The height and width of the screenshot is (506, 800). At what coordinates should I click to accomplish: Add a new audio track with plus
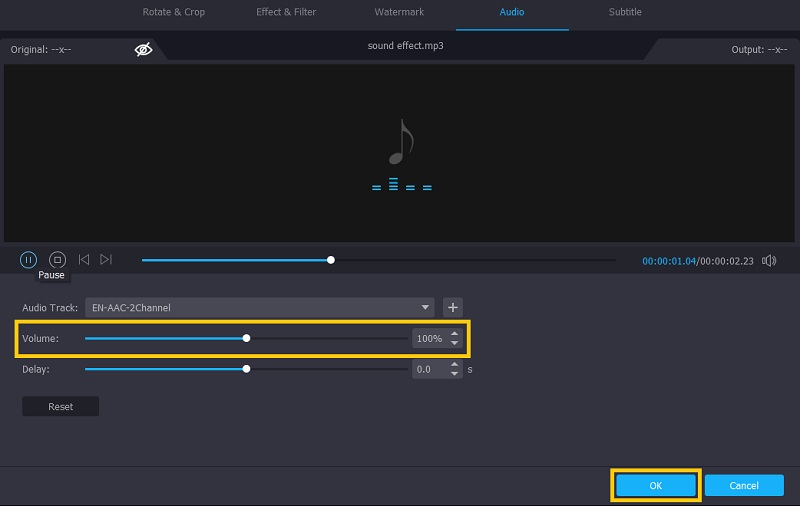(x=453, y=308)
